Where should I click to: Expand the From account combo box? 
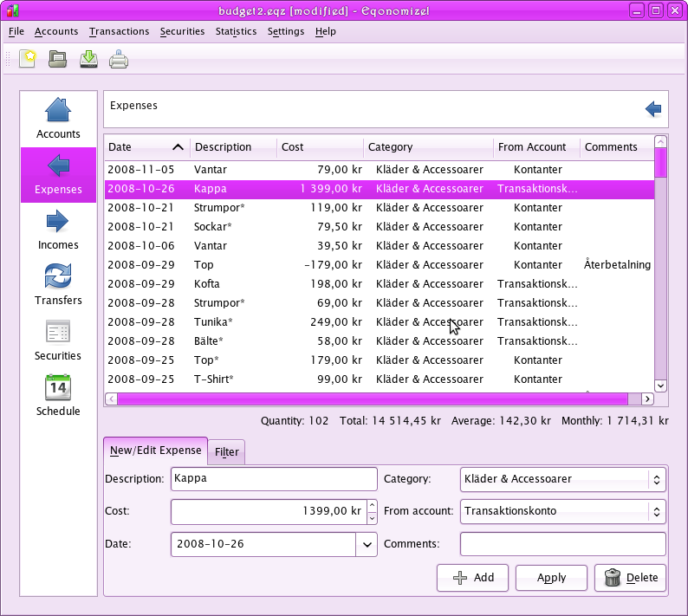(x=563, y=511)
